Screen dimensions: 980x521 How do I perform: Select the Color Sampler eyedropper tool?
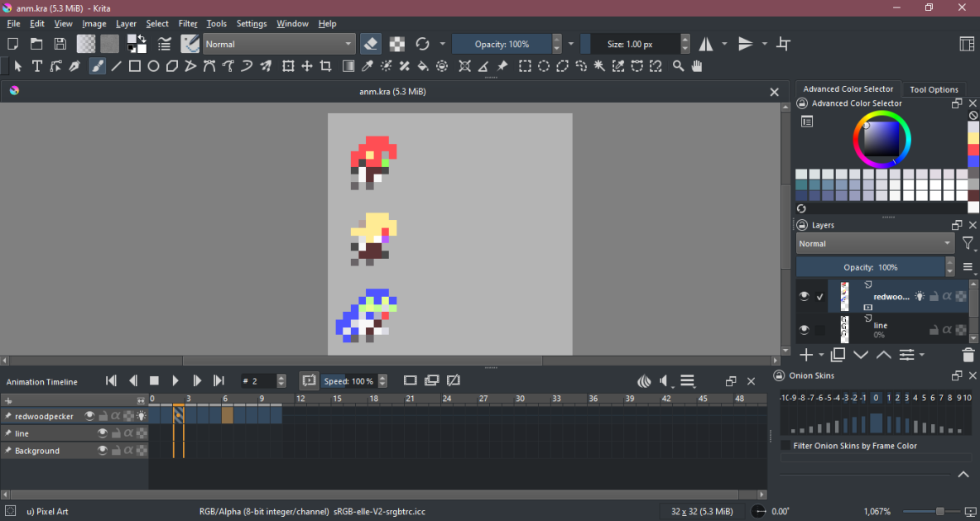tap(367, 66)
